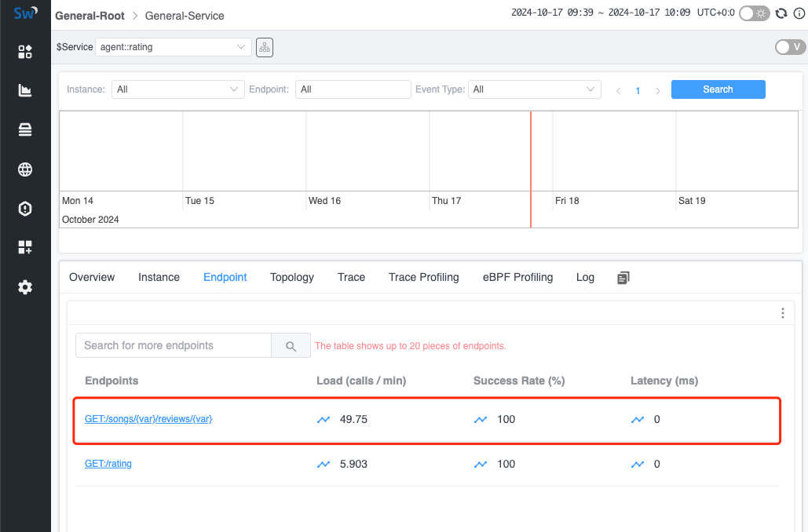Click the refresh icon in the top bar
The height and width of the screenshot is (532, 808).
tap(782, 13)
